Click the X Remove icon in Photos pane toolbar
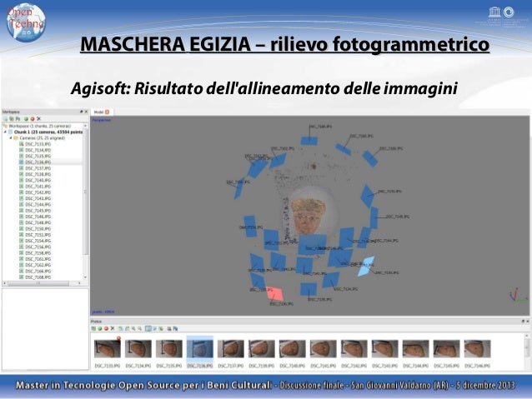This screenshot has width=532, height=399. (x=113, y=328)
